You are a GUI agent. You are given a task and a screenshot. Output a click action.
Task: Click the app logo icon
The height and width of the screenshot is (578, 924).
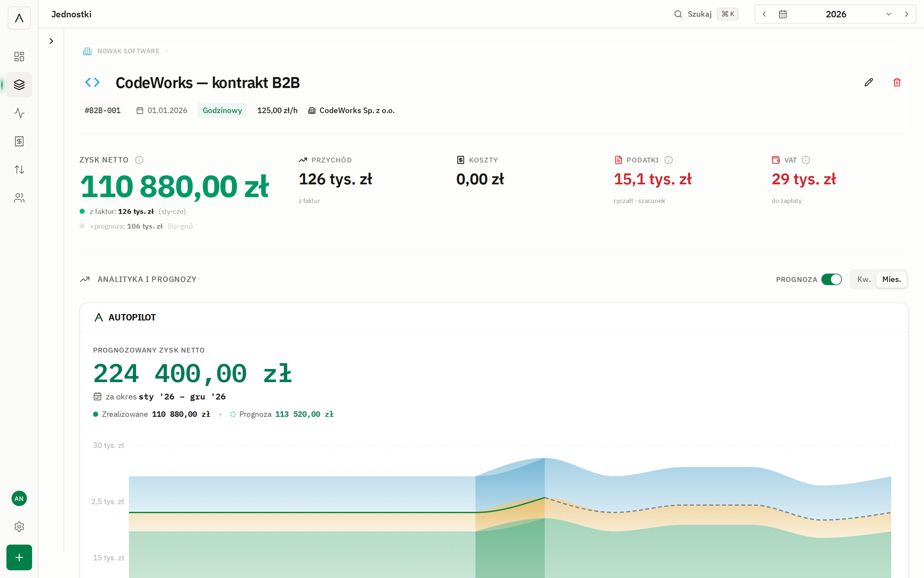[x=19, y=18]
